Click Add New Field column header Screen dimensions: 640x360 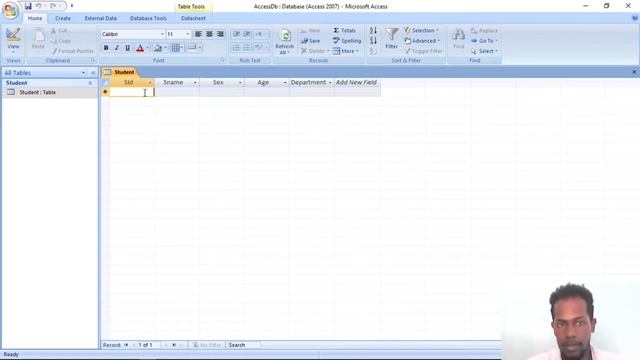click(357, 82)
